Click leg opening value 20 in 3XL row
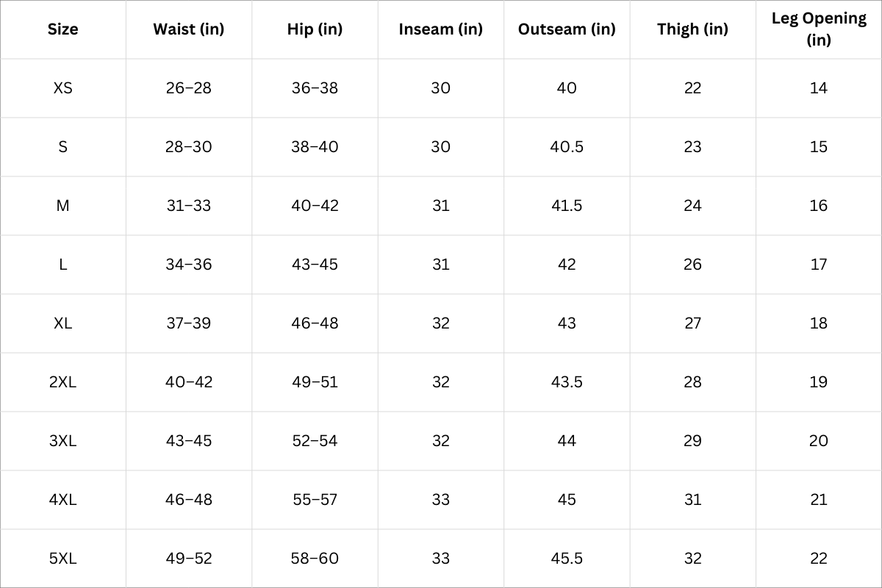Screen dimensions: 882x588 tap(819, 441)
